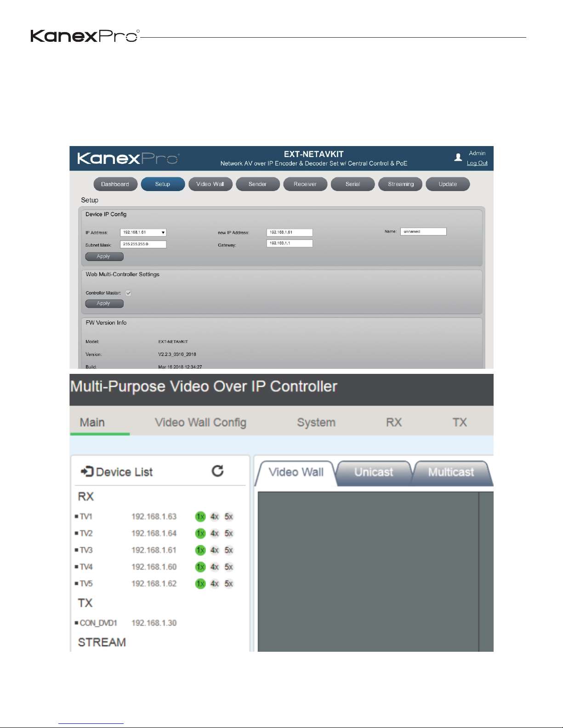Screen dimensions: 563x728
Task: Select 5x mode for TV5
Action: (x=229, y=584)
